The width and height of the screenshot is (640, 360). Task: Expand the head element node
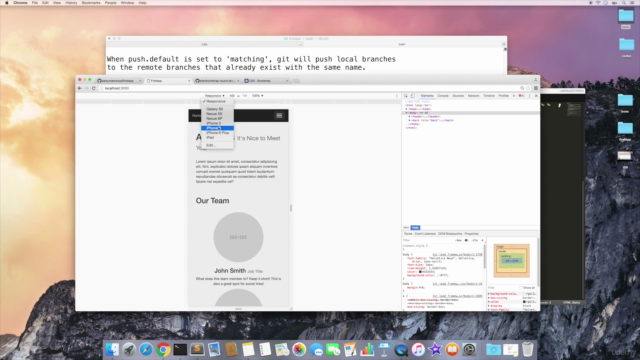(x=407, y=109)
